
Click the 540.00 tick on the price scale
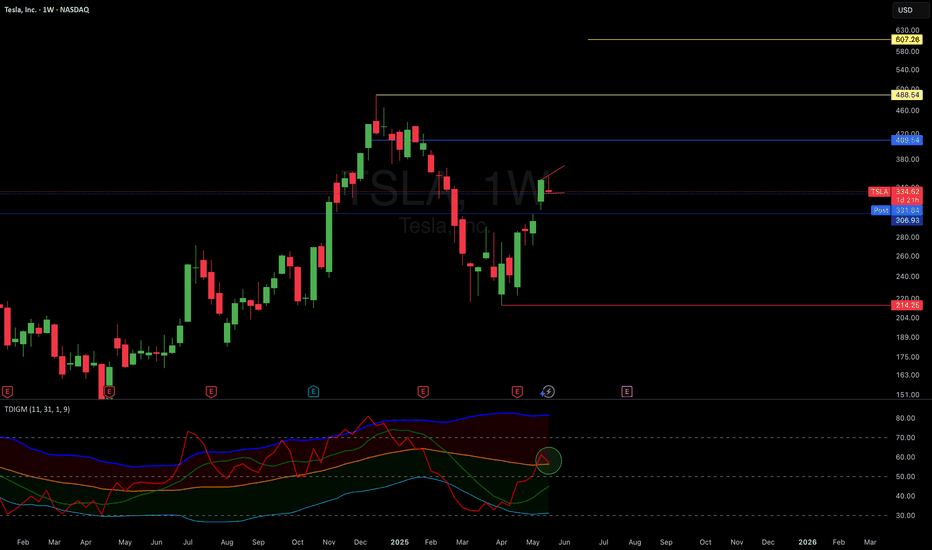tap(907, 70)
